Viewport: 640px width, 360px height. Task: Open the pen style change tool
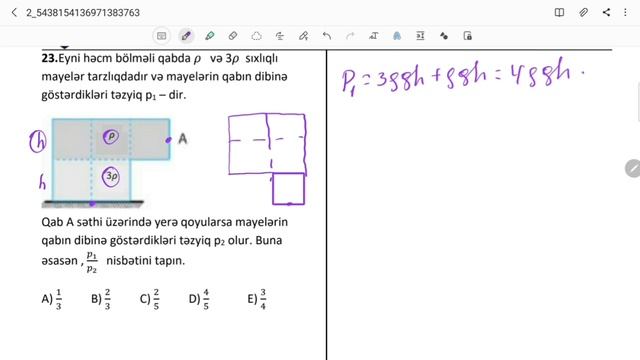pyautogui.click(x=303, y=36)
